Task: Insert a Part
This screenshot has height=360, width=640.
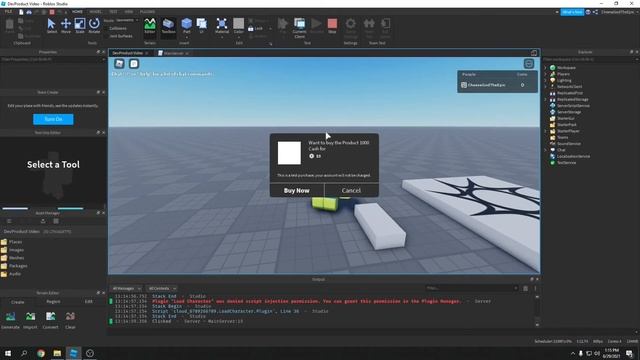Action: coord(187,26)
